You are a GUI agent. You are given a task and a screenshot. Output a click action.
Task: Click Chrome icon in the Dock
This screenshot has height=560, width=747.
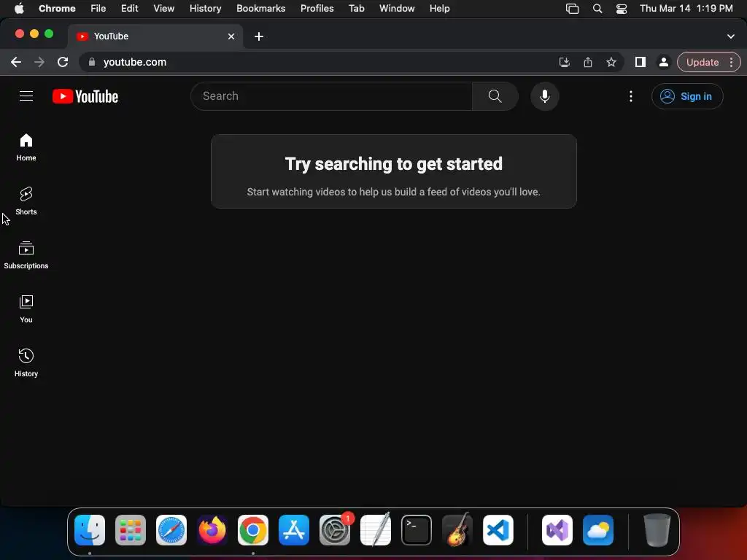pos(253,529)
